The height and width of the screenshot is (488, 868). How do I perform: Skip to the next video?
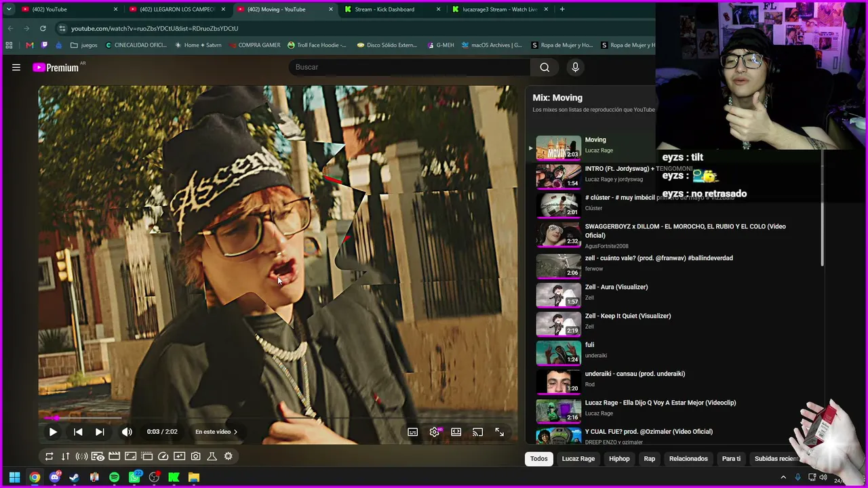100,432
